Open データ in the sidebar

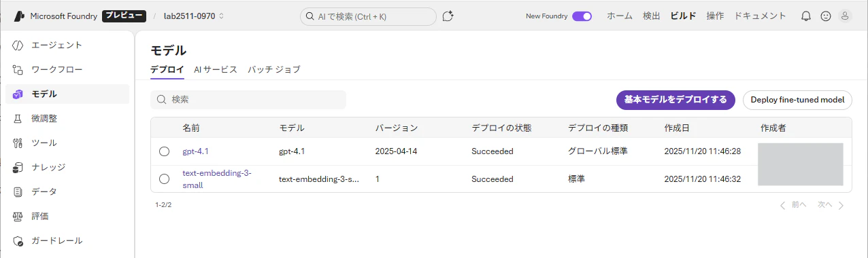click(x=67, y=192)
